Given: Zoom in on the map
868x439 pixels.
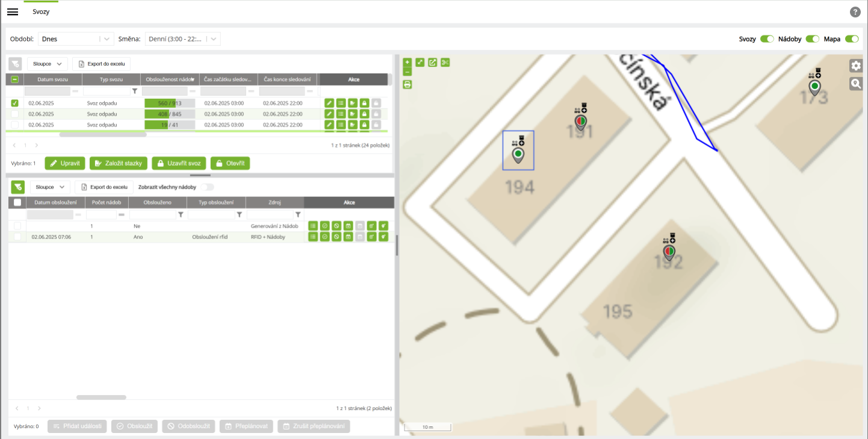Looking at the screenshot, I should [x=408, y=62].
